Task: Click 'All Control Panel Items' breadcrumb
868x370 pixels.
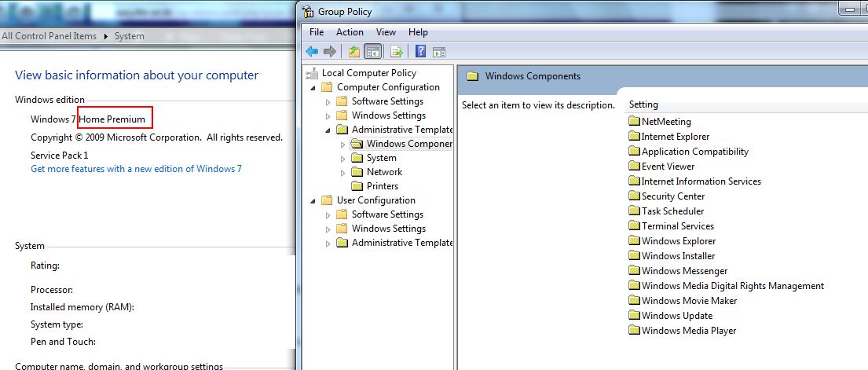Action: pos(49,36)
